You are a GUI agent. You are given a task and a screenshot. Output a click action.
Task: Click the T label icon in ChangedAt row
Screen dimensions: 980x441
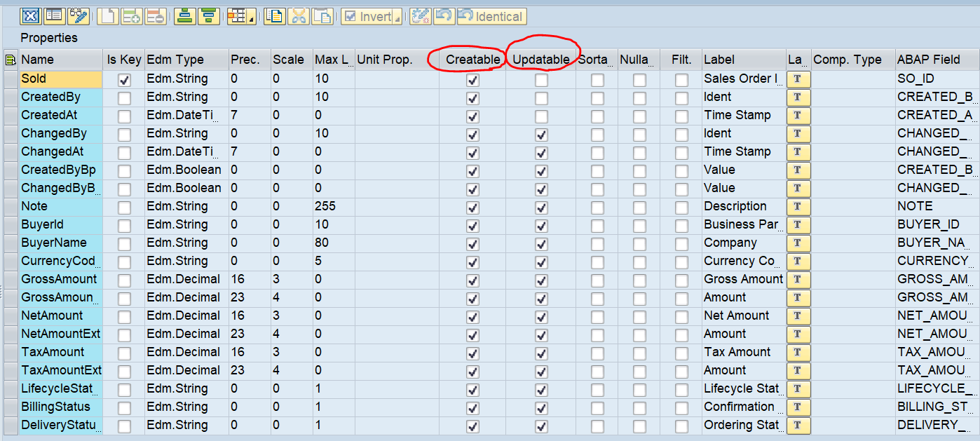coord(798,151)
